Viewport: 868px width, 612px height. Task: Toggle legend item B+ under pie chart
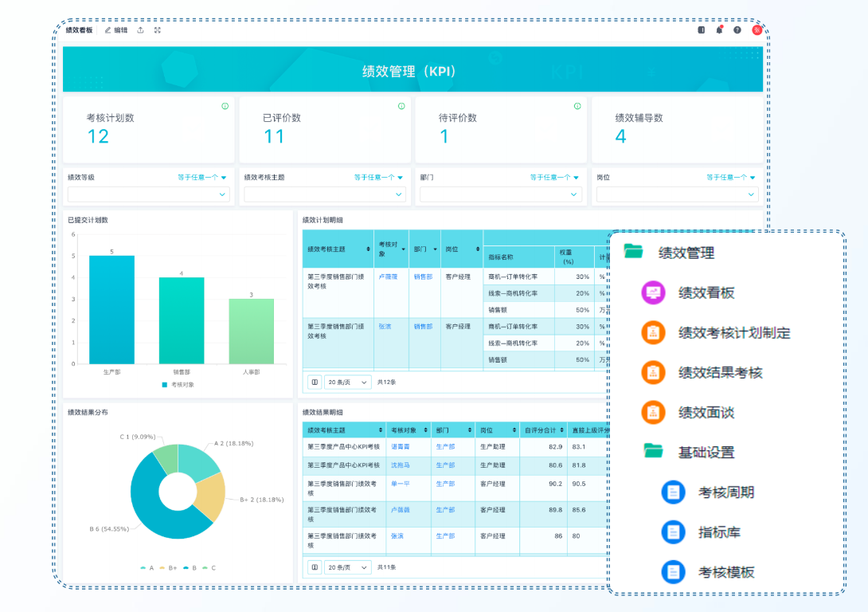tap(168, 567)
